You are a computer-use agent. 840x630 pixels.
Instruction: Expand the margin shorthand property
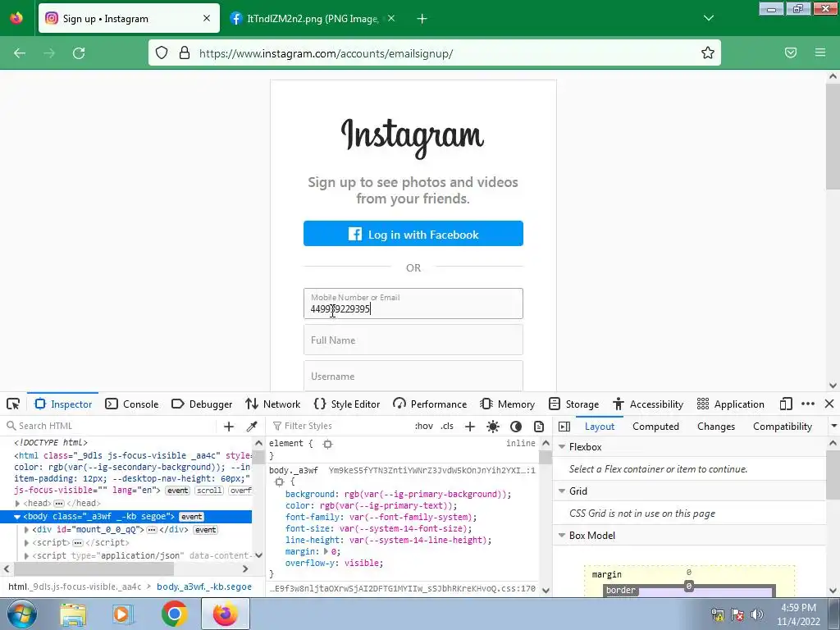click(326, 552)
